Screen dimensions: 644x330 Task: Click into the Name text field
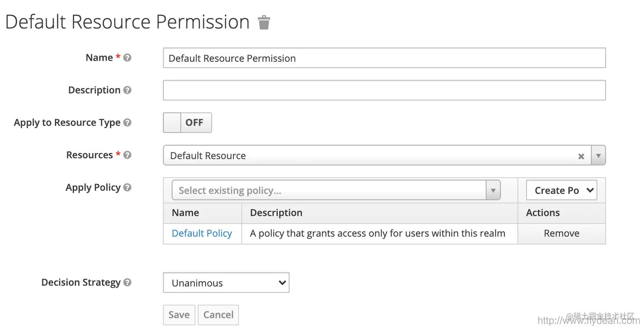click(x=383, y=58)
